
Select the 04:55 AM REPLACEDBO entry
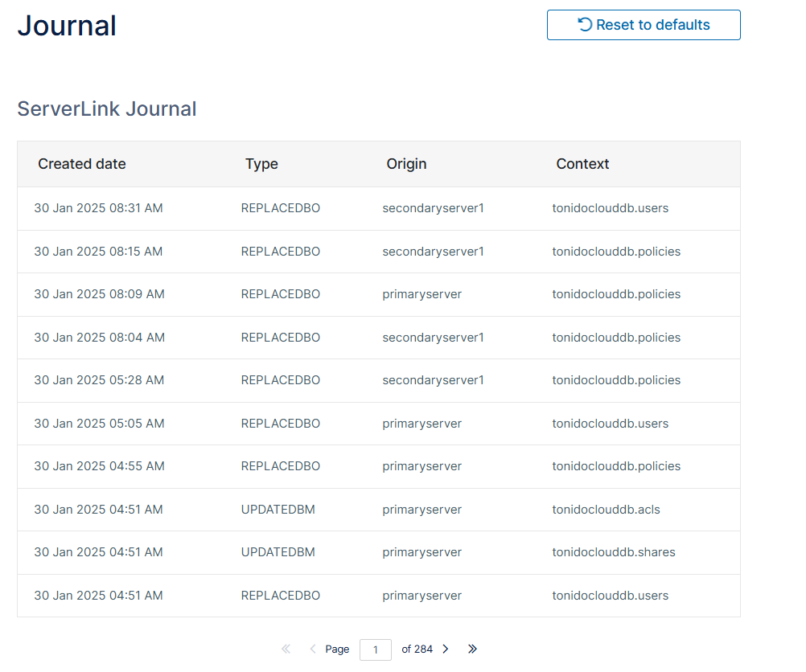(x=280, y=466)
